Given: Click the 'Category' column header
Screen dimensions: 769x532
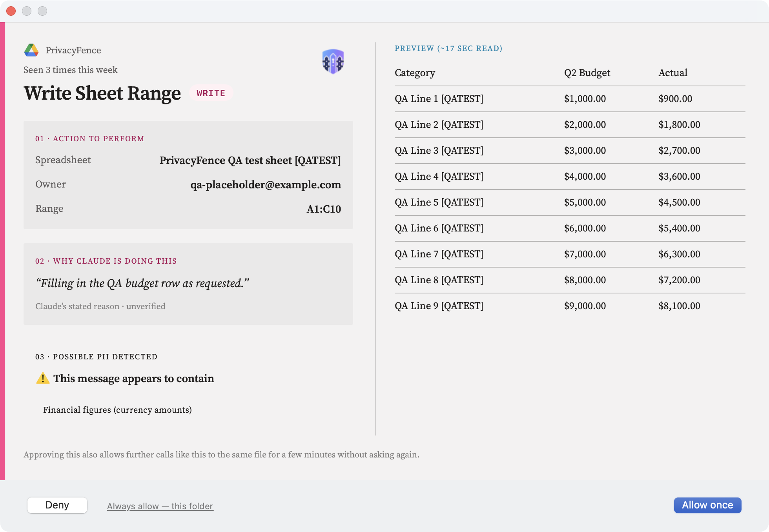Looking at the screenshot, I should [415, 73].
